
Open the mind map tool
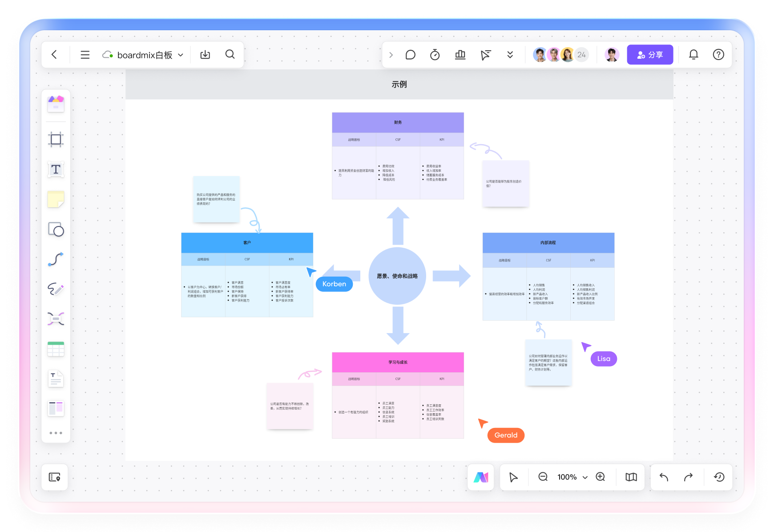pyautogui.click(x=56, y=319)
